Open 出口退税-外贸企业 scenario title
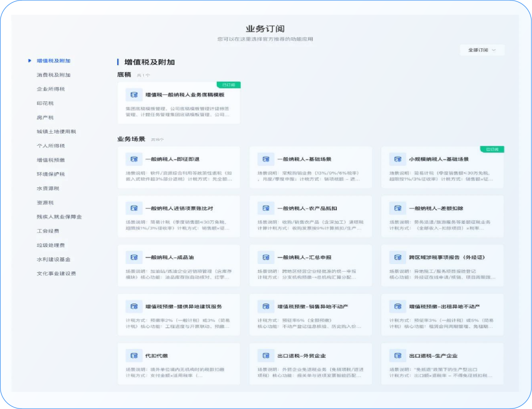The image size is (532, 409). click(301, 356)
